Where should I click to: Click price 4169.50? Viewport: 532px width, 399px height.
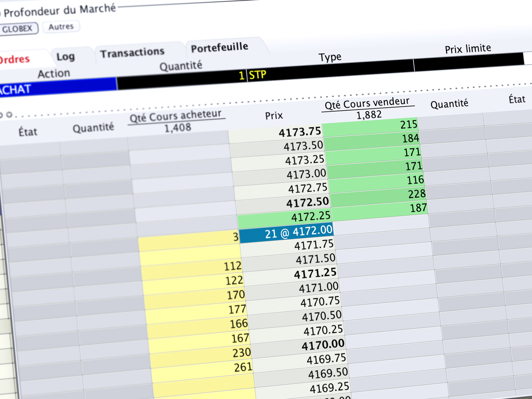[x=328, y=373]
